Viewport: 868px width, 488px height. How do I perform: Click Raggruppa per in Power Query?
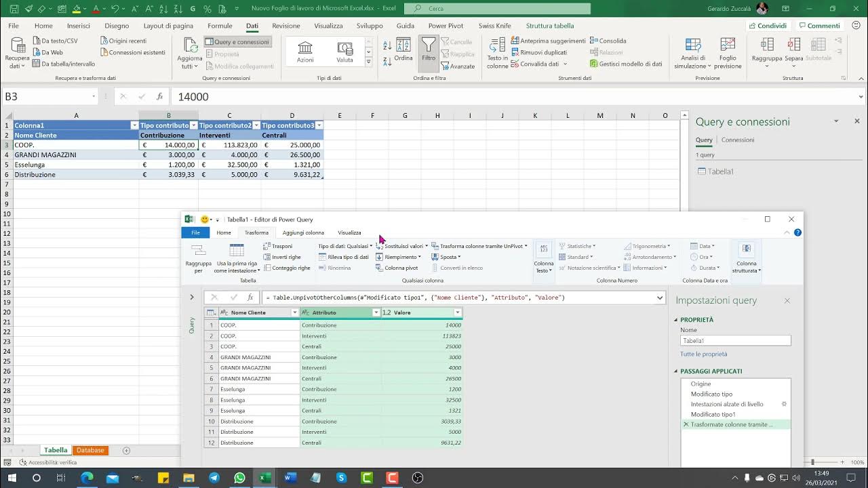(x=198, y=258)
